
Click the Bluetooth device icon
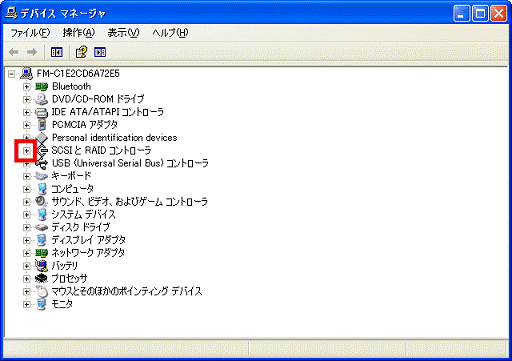(42, 87)
